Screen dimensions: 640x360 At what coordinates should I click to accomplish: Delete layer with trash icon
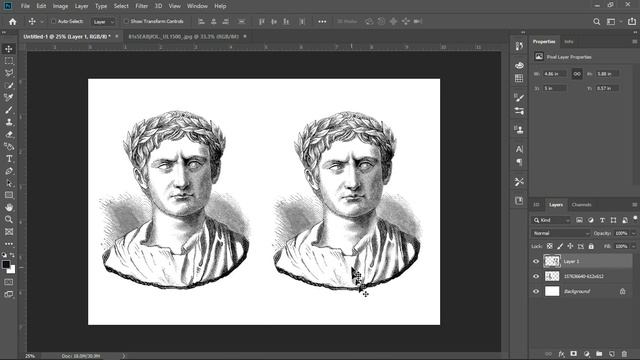(624, 354)
